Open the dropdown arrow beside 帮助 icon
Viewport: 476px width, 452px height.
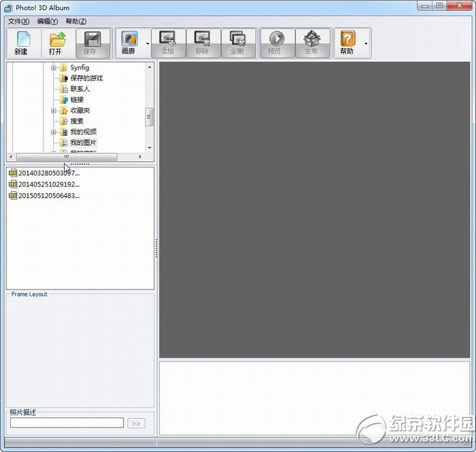(366, 44)
